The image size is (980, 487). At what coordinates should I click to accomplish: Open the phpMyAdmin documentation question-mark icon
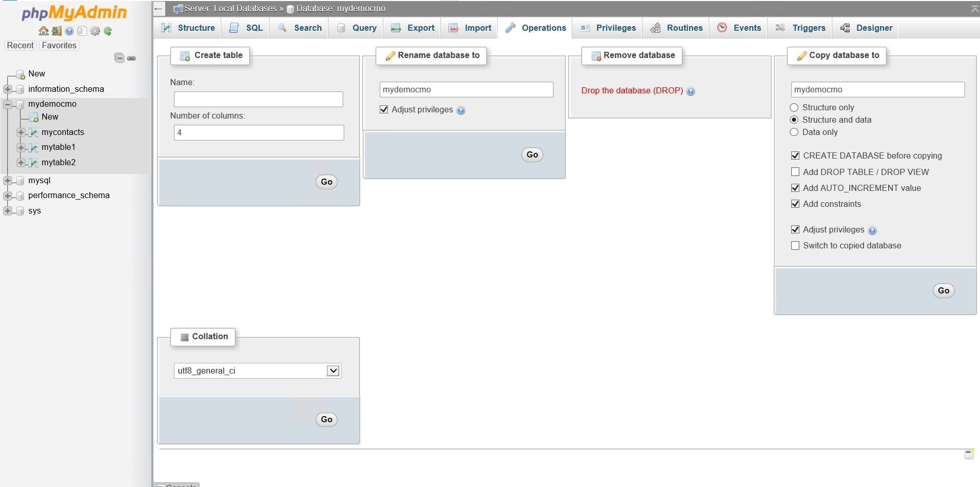click(69, 31)
